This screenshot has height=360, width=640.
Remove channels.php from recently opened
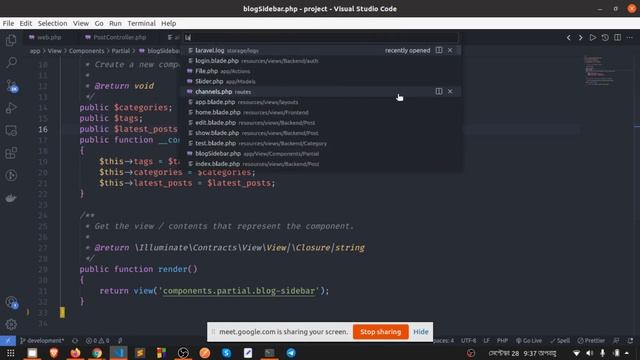(450, 91)
